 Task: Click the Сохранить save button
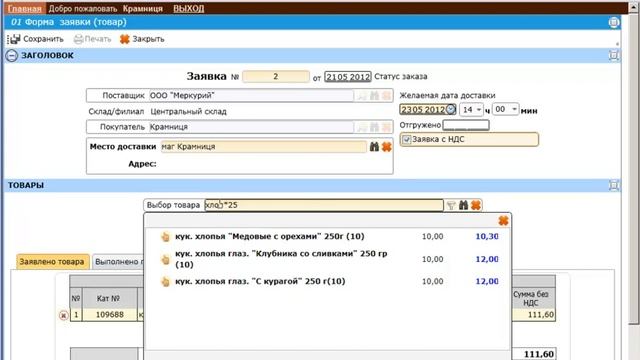click(x=36, y=39)
